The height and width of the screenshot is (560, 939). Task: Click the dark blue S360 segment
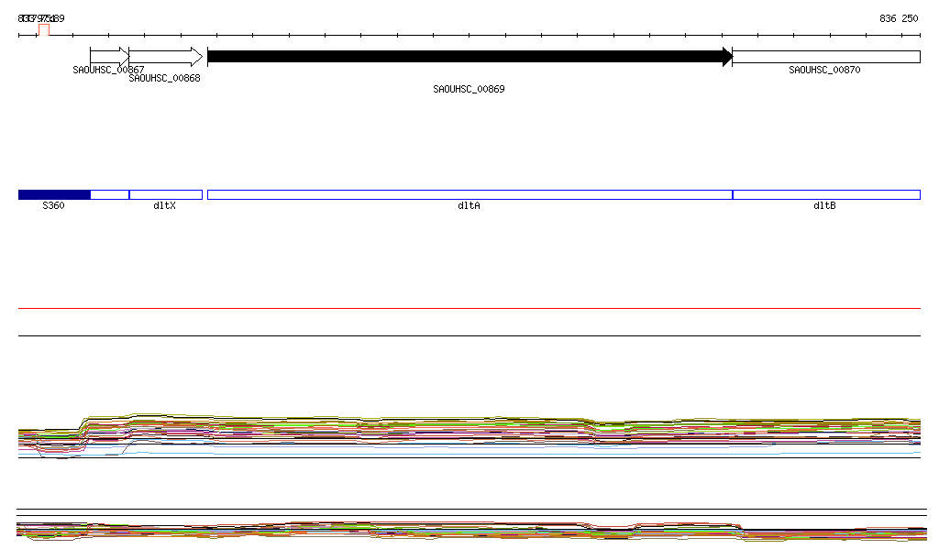(x=54, y=194)
